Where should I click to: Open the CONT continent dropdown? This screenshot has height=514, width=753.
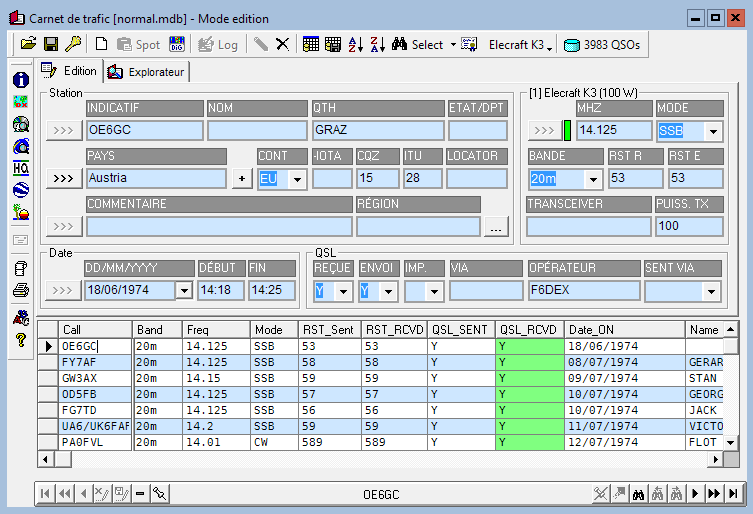coord(297,179)
